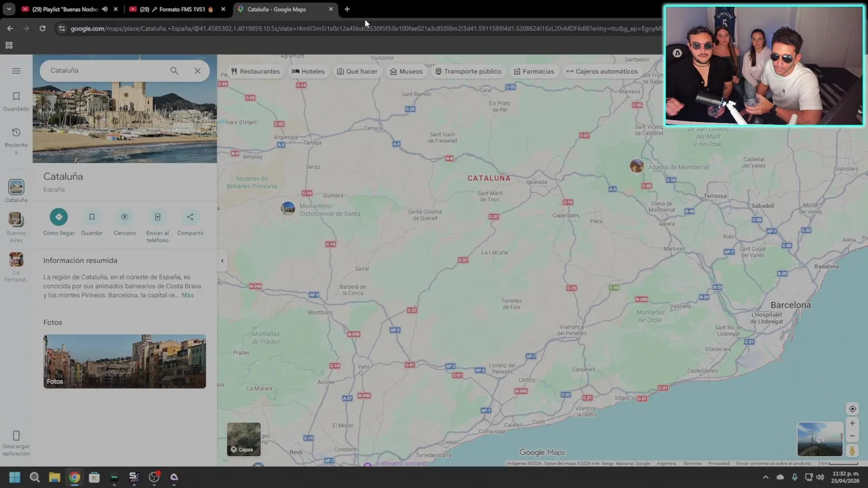Open the Google Maps hamburger menu

tap(16, 70)
